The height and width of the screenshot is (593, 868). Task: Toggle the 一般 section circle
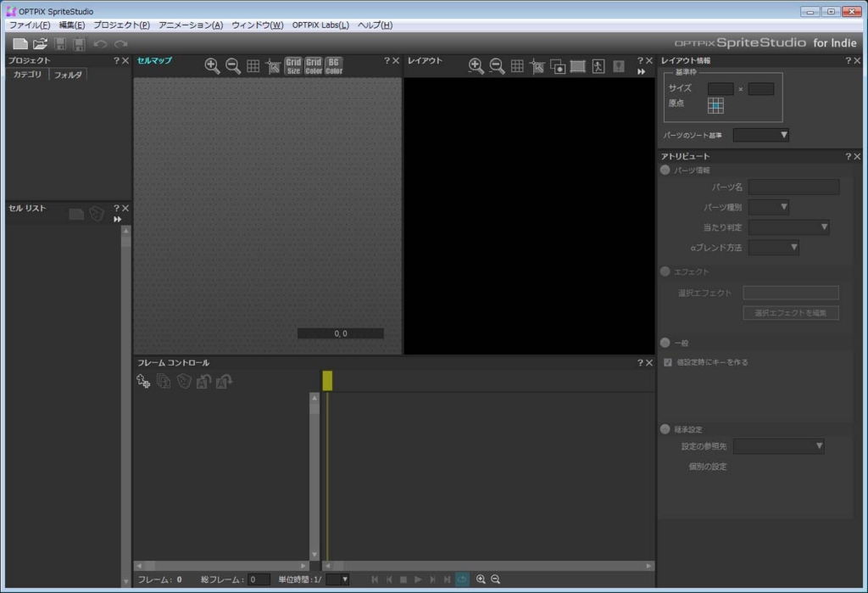(665, 343)
